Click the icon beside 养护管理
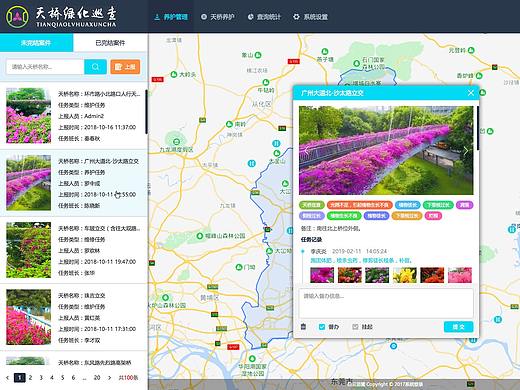Screen dimensions: 520x390 157,17
